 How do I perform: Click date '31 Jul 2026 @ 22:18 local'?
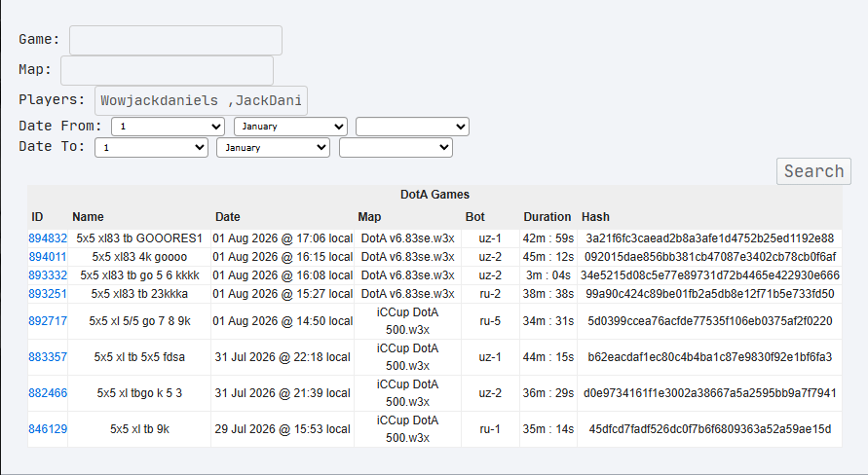pyautogui.click(x=283, y=357)
